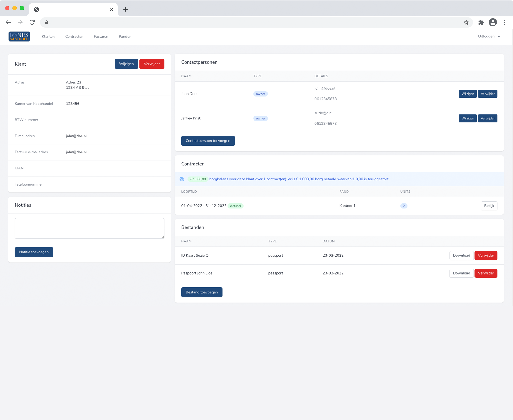
Task: Open the Klanten menu item
Action: [48, 37]
